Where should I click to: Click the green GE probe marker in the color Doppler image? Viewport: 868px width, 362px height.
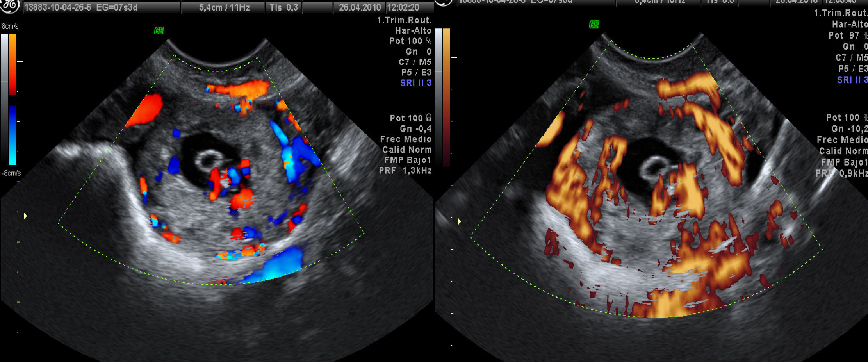(x=159, y=31)
